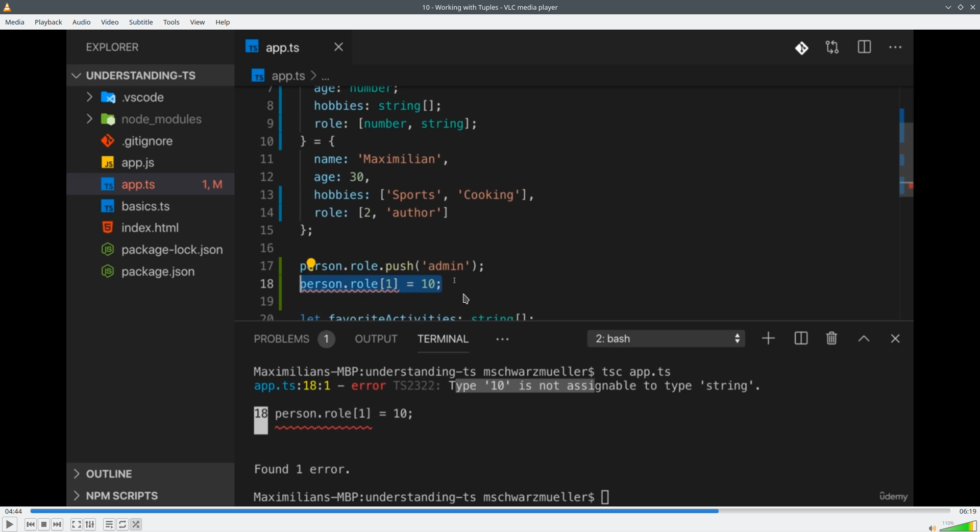Open the Media menu
Viewport: 980px width, 532px height.
click(15, 22)
